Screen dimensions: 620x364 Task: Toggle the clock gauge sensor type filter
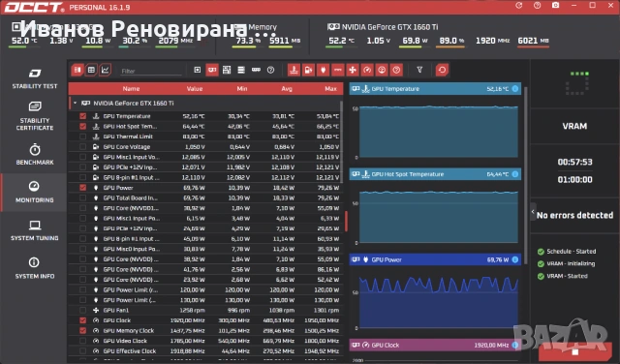tap(367, 70)
